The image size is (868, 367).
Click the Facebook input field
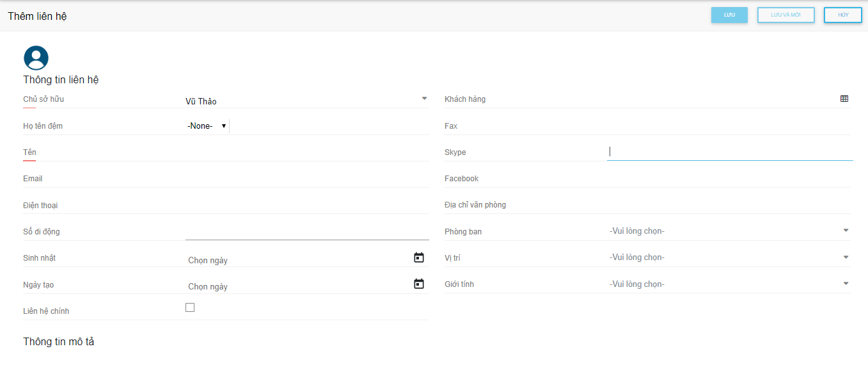click(x=729, y=179)
